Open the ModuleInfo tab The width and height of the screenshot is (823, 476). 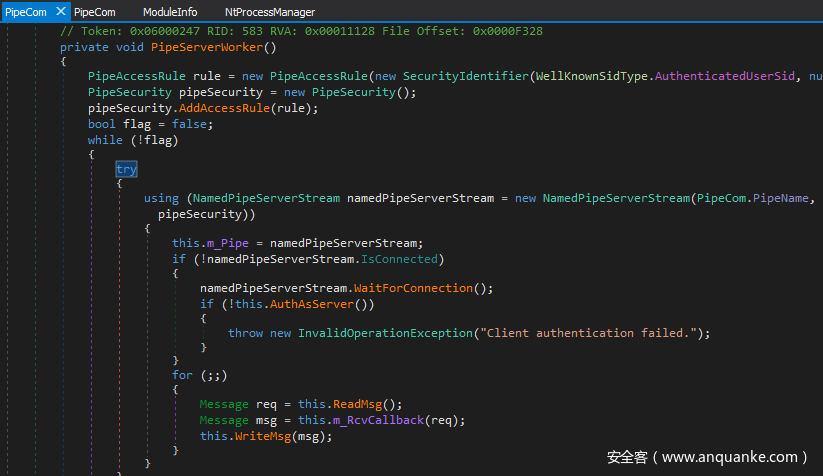coord(170,12)
